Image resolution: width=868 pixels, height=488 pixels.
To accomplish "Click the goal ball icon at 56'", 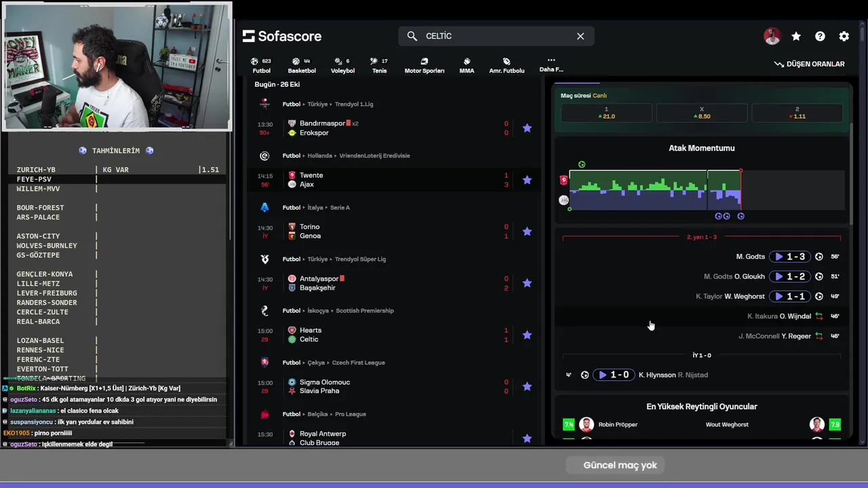I will tap(819, 257).
